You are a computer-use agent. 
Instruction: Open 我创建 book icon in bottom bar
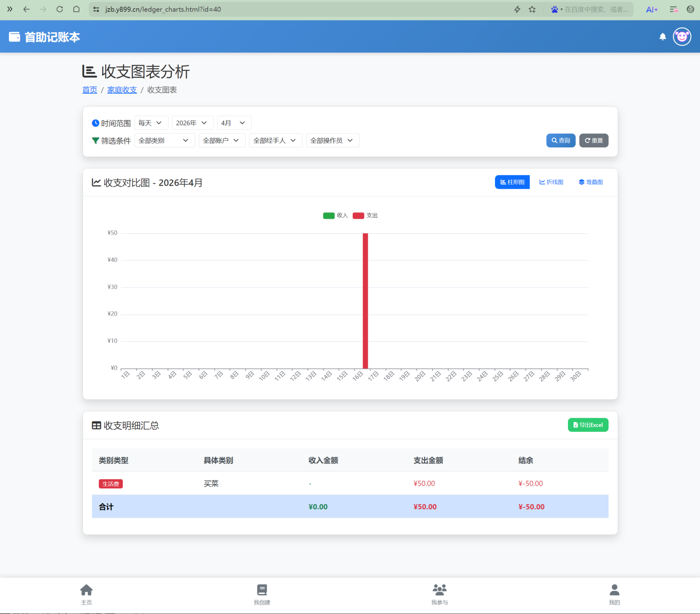coord(262,594)
